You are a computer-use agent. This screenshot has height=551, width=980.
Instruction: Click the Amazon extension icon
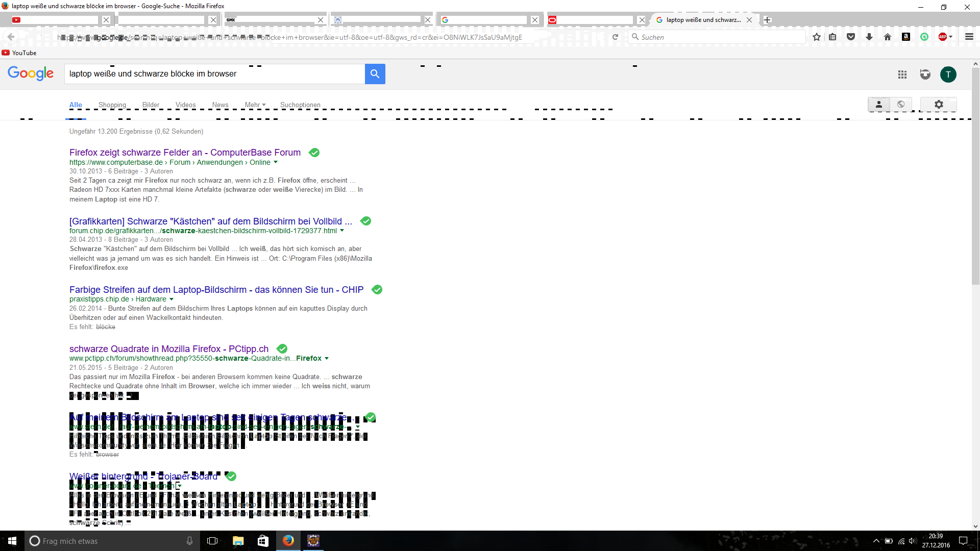(x=906, y=37)
